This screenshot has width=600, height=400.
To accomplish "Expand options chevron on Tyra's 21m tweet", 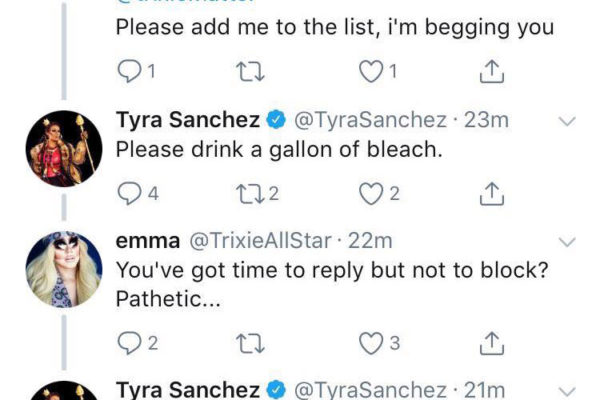I will pos(567,390).
